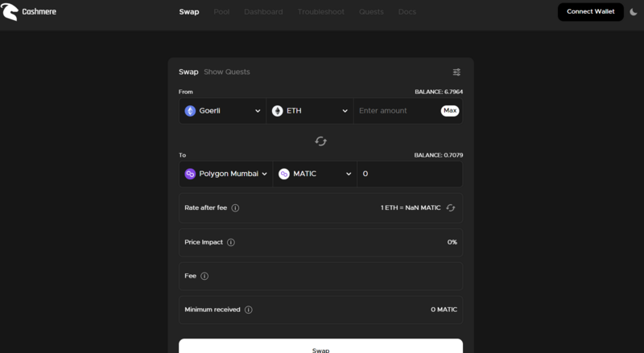Open the Quests navigation item

tap(371, 12)
